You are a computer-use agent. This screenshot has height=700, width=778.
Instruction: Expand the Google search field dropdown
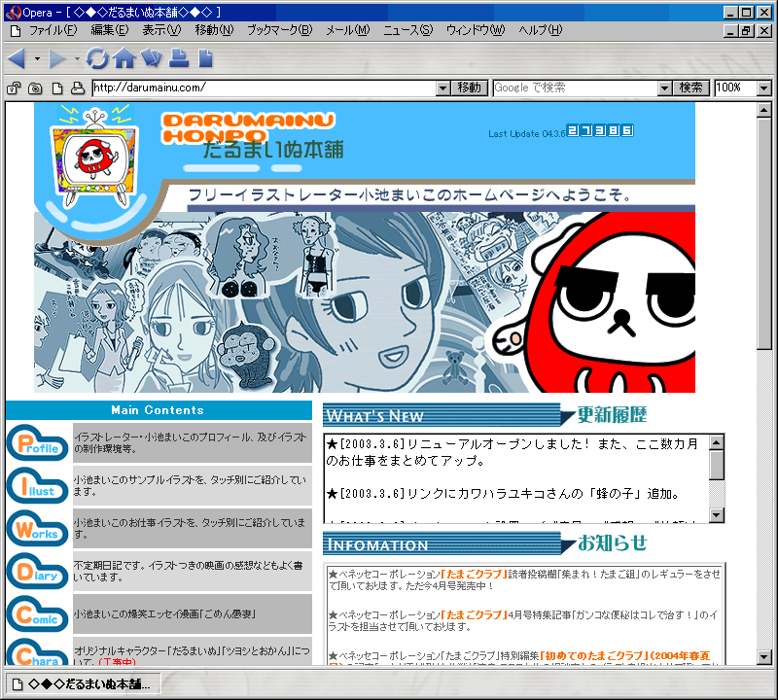click(x=665, y=88)
